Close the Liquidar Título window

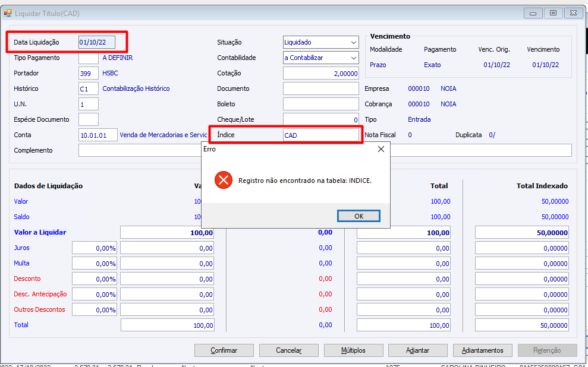pos(573,14)
